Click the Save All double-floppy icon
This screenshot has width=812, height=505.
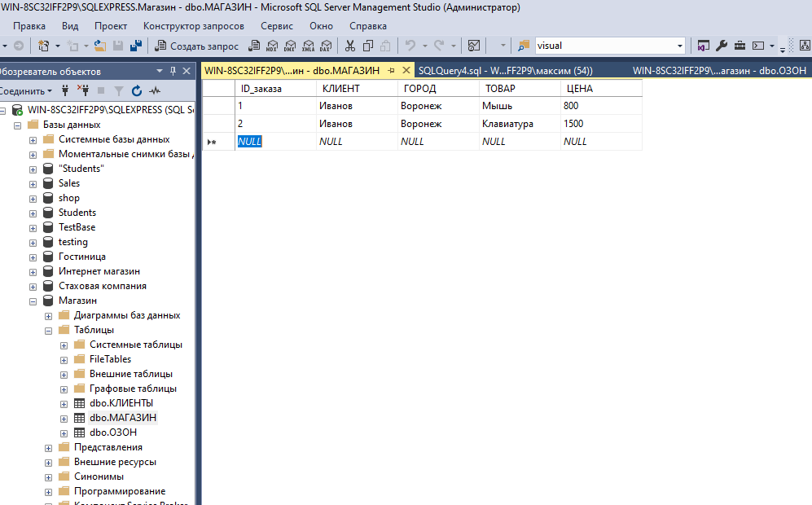click(x=136, y=46)
